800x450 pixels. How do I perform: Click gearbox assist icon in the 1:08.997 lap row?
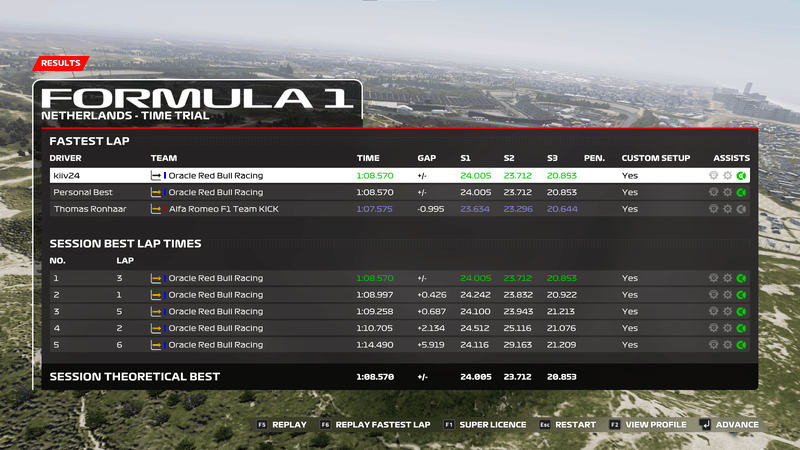[728, 295]
